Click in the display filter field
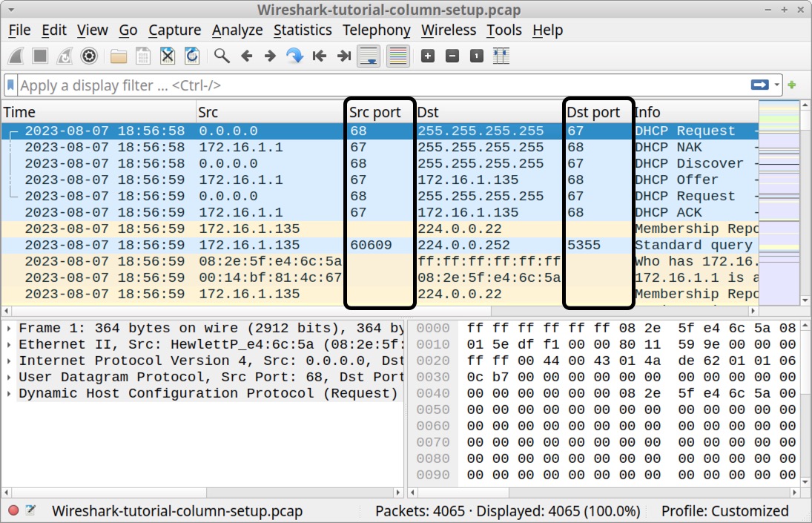Viewport: 812px width, 523px height. coord(383,85)
